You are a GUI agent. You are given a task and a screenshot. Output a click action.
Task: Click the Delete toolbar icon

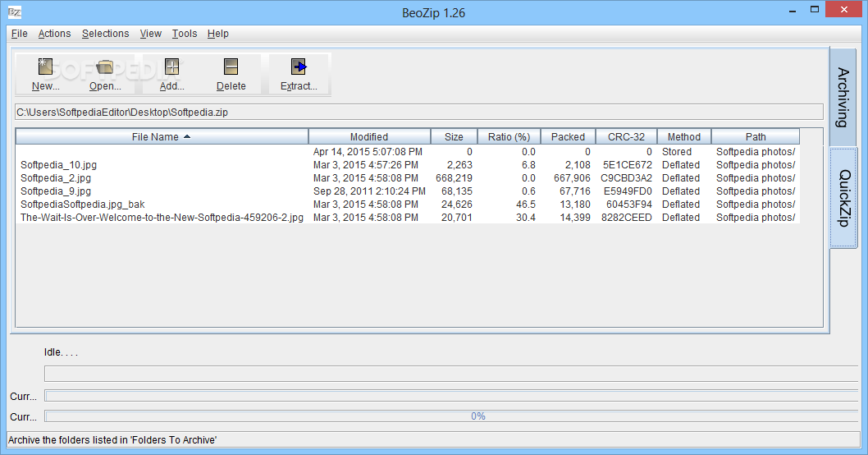[231, 67]
